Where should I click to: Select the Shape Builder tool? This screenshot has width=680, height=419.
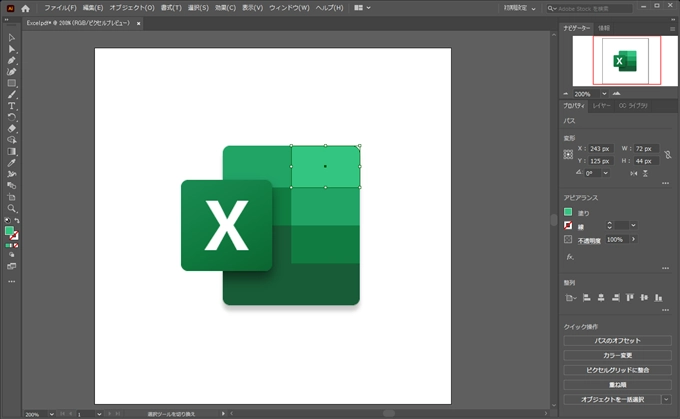click(x=12, y=140)
